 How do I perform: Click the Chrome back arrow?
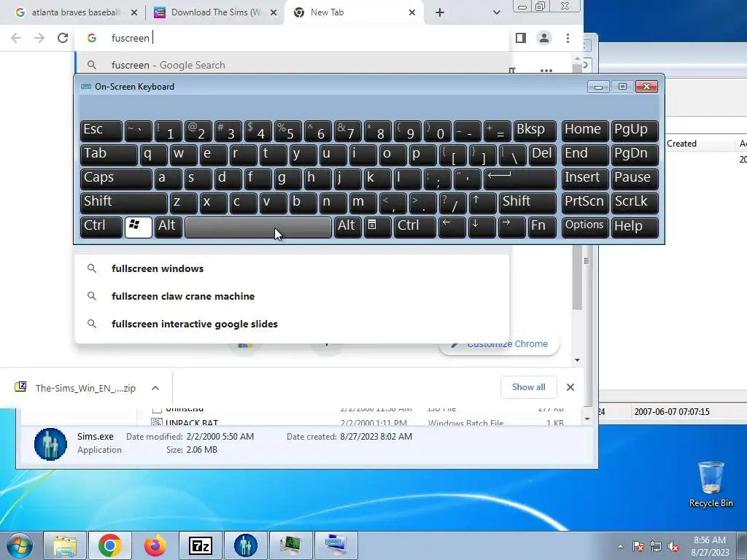16,38
